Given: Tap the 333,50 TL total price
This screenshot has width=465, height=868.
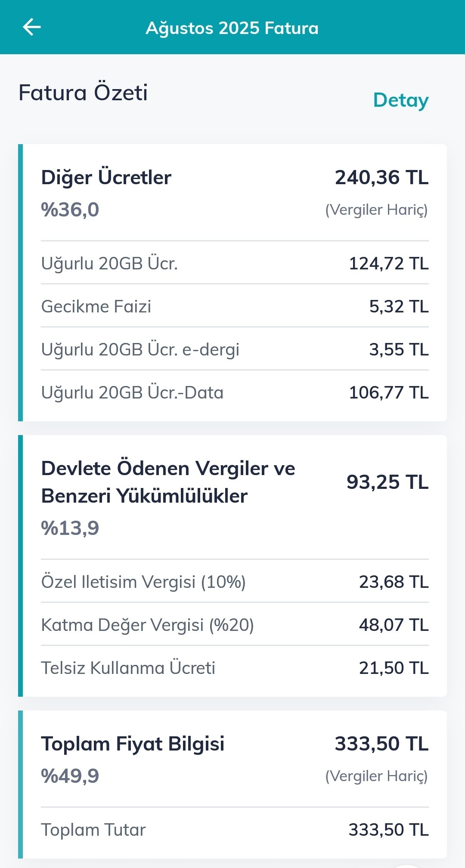Looking at the screenshot, I should pyautogui.click(x=381, y=744).
